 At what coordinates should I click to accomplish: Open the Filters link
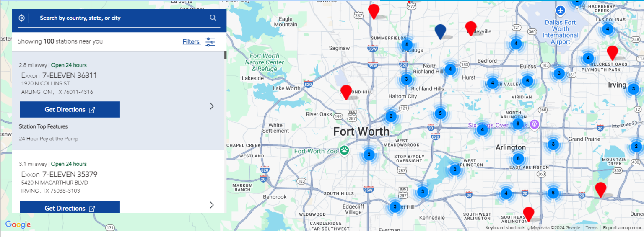(x=191, y=41)
